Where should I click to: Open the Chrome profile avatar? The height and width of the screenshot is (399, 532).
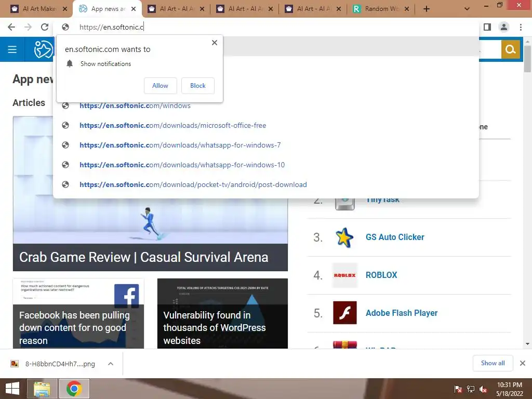point(504,27)
